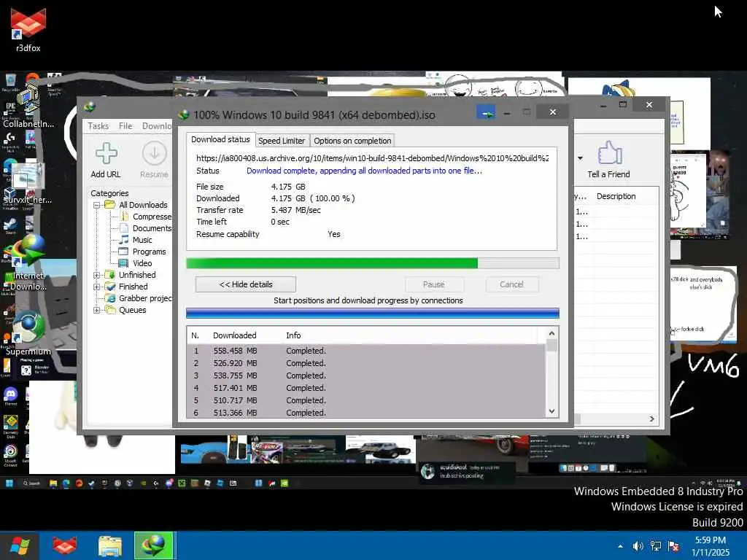Click the archive.org download URL text
The image size is (747, 560).
[373, 158]
